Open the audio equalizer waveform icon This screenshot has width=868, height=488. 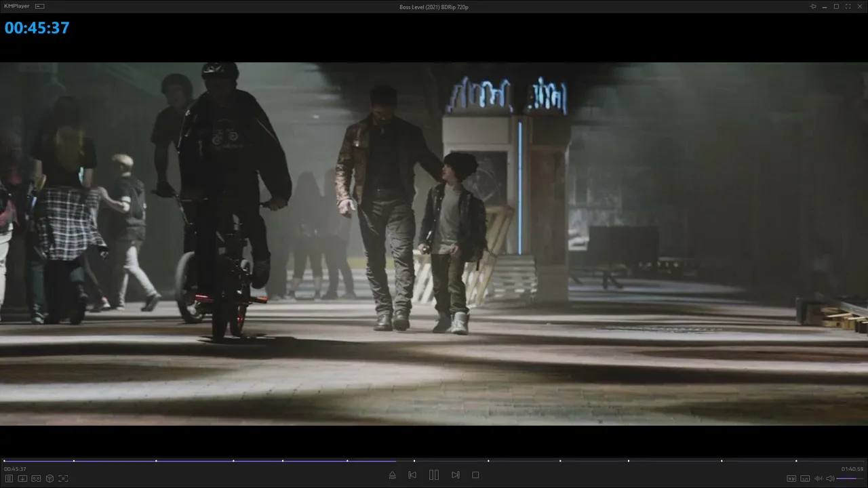[x=818, y=479]
